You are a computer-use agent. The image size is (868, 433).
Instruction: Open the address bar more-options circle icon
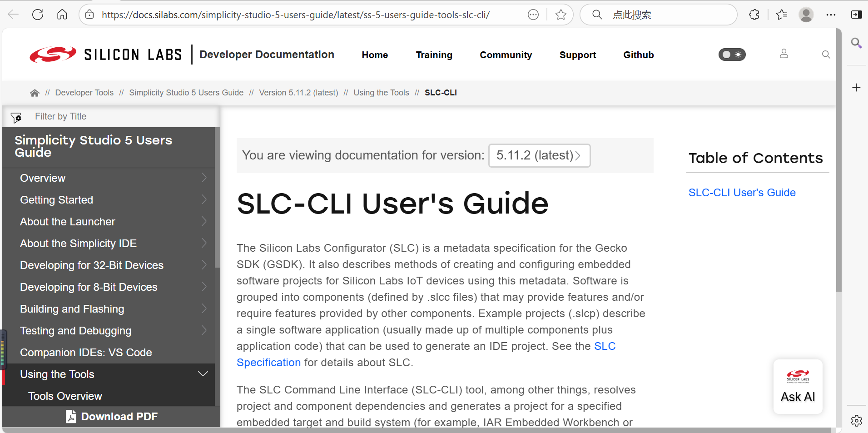[533, 15]
